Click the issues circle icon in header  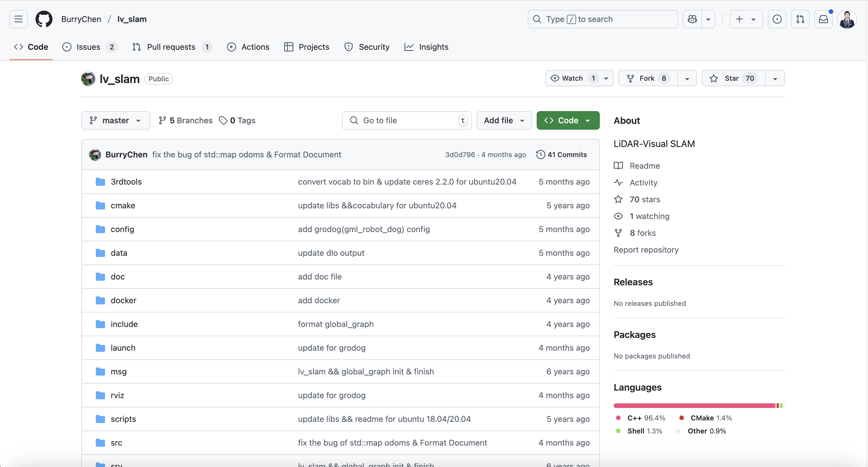tap(777, 19)
